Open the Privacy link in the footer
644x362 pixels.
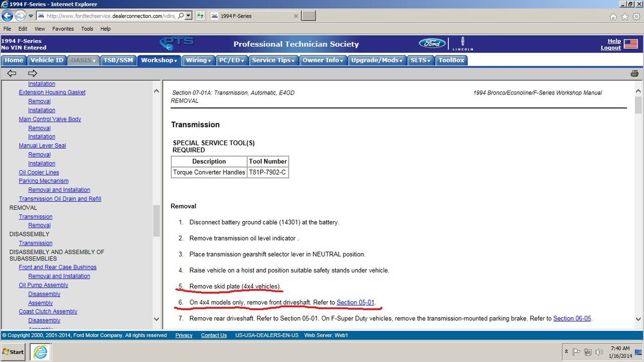tap(184, 335)
